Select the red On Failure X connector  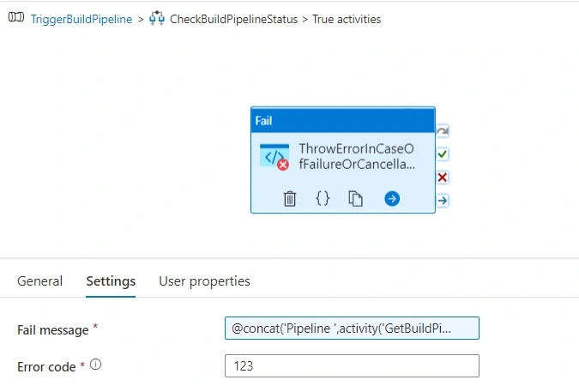point(443,178)
